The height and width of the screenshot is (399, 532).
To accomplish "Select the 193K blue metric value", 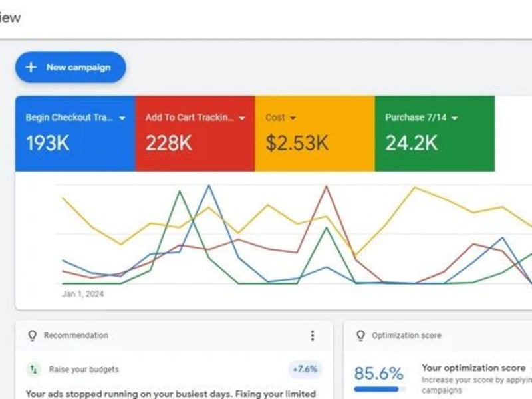I will (x=47, y=143).
